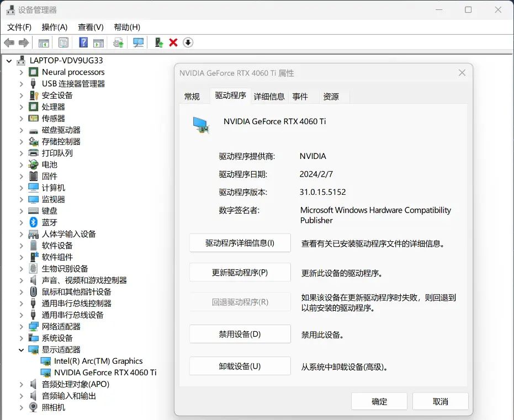Viewport: 514px width, 420px height.
Task: Expand the 处理器 category
Action: 22,107
